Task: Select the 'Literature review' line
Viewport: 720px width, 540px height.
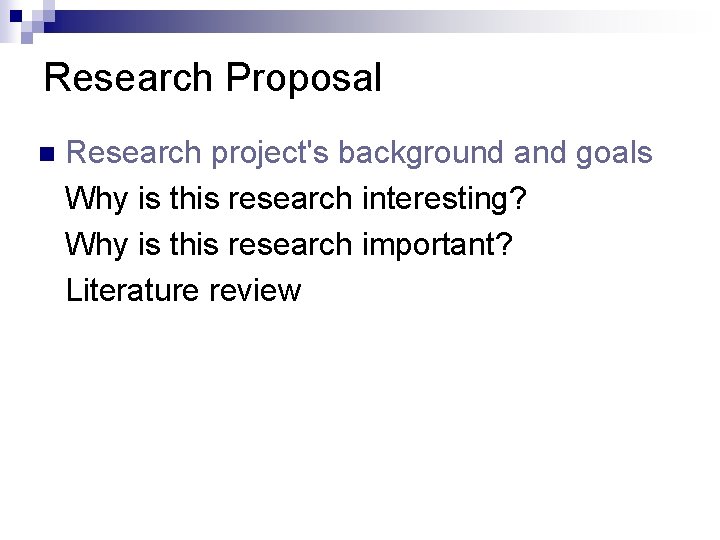Action: (x=184, y=290)
